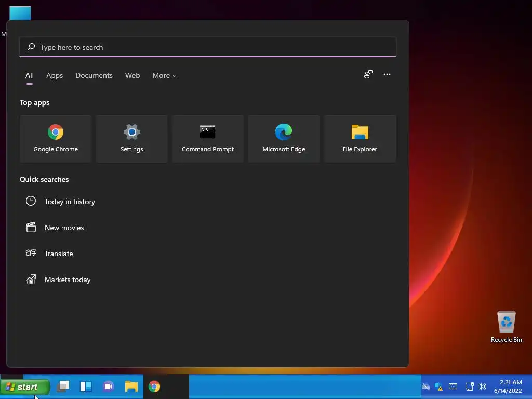
Task: Open Task View on the taskbar
Action: pos(63,387)
